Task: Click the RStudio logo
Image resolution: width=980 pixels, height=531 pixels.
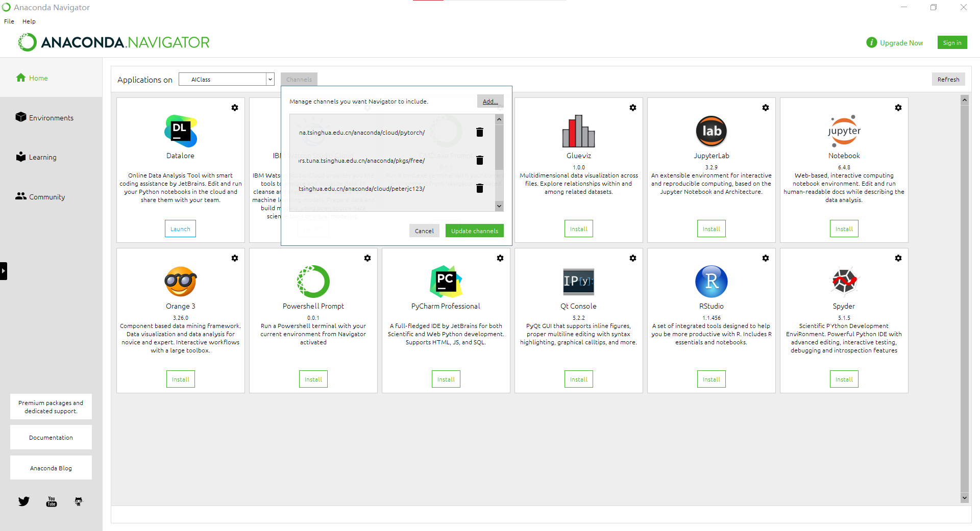Action: [x=712, y=282]
